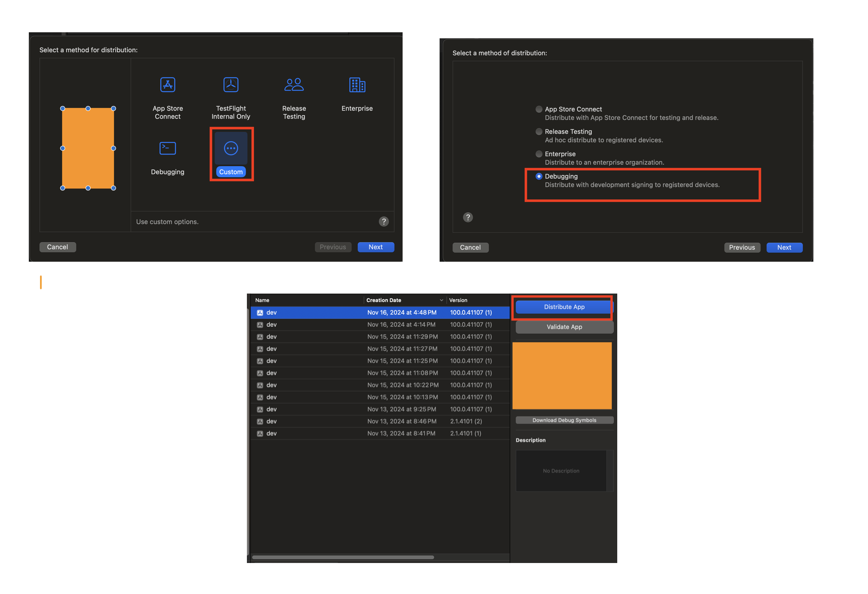The height and width of the screenshot is (594, 868).
Task: Select the Release Testing people icon
Action: tap(294, 85)
